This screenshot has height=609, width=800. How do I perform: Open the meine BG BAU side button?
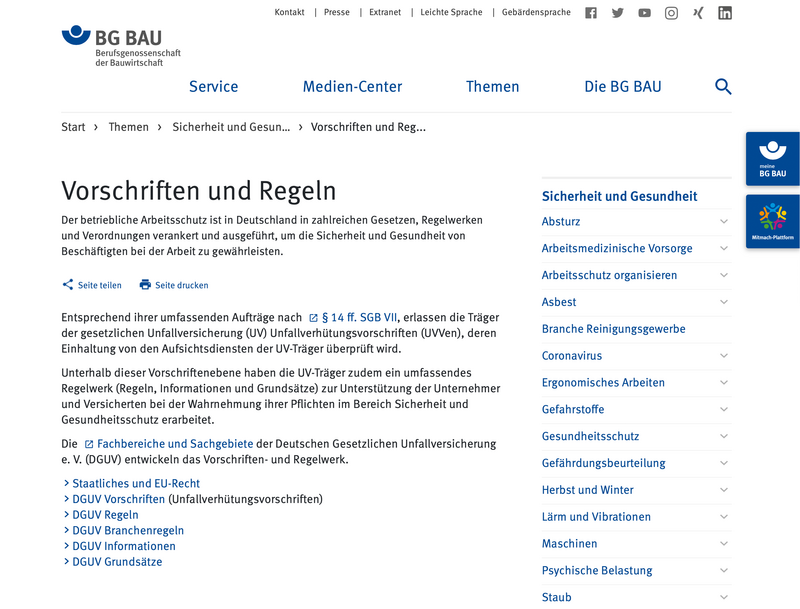(x=772, y=159)
